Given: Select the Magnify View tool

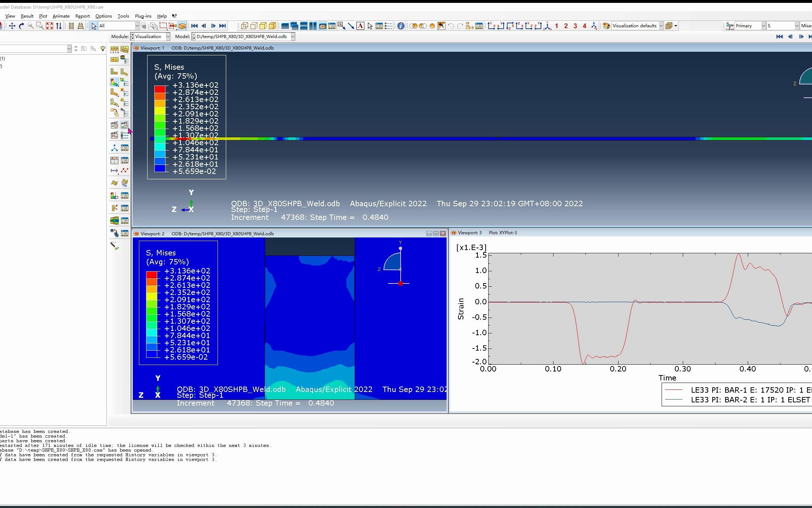Looking at the screenshot, I should (x=31, y=26).
